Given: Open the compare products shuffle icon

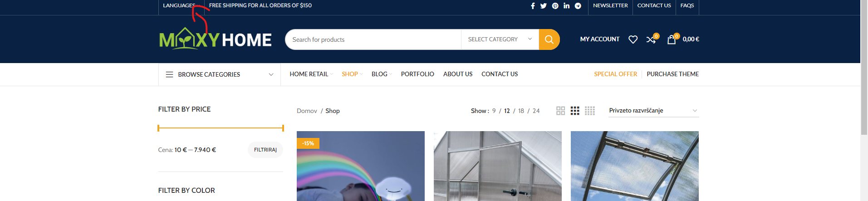Looking at the screenshot, I should click(651, 39).
